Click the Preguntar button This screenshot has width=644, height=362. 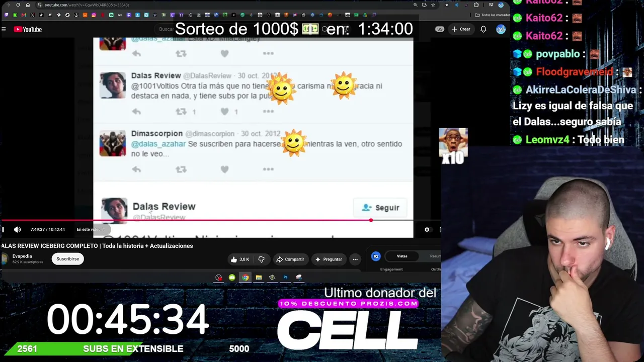coord(329,259)
